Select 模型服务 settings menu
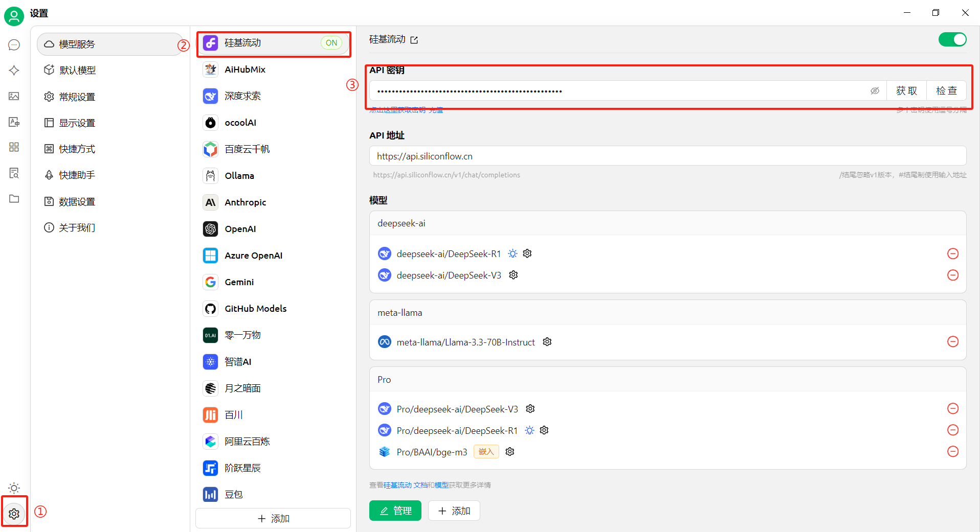The image size is (980, 532). [x=109, y=44]
